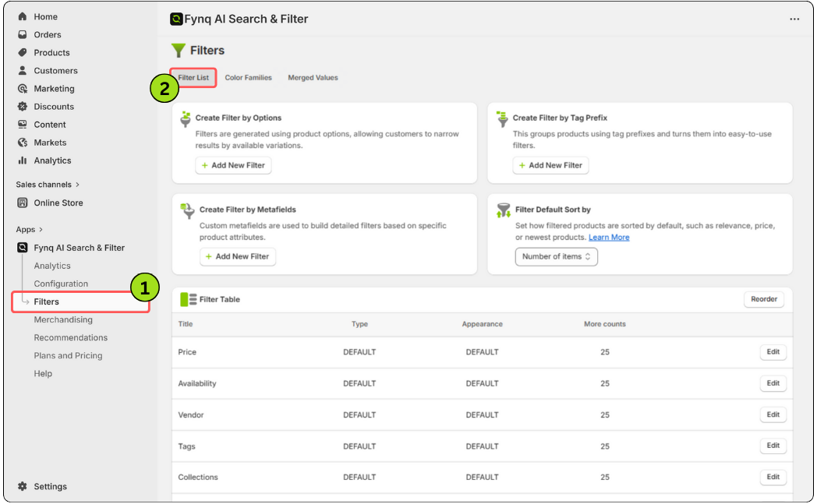
Task: Click the Availability title cell
Action: coord(197,384)
